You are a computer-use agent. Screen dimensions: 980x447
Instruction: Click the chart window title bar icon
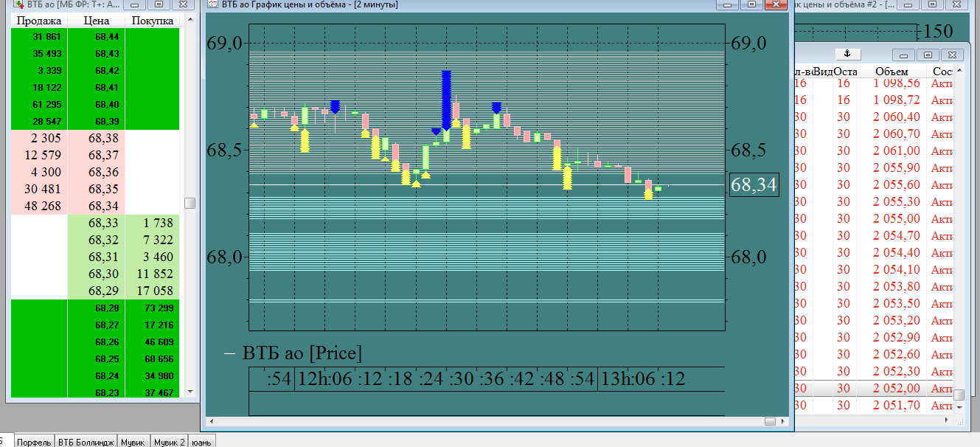tap(212, 4)
